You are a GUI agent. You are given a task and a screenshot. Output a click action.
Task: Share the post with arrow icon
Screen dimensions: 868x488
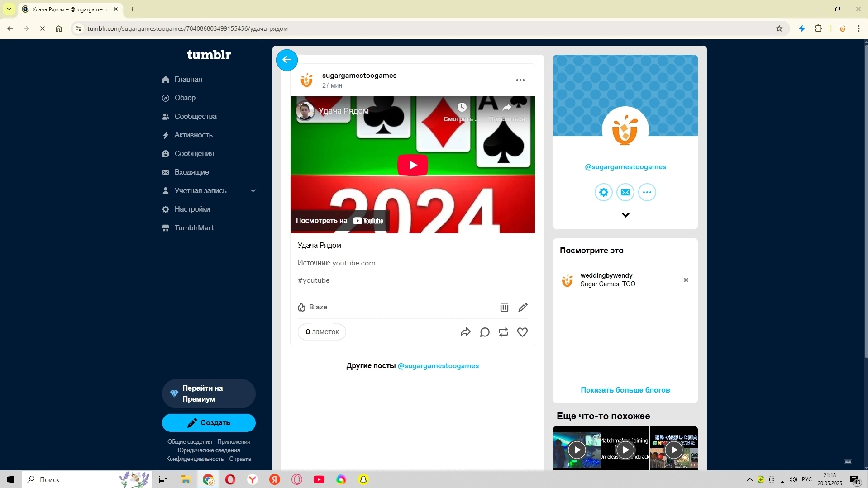pos(465,332)
